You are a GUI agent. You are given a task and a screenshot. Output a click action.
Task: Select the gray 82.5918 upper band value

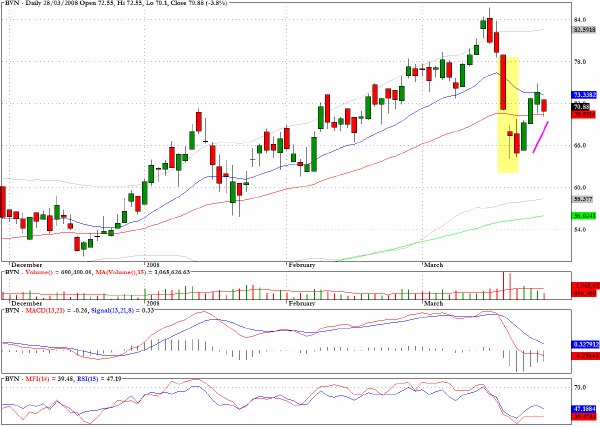coord(584,29)
